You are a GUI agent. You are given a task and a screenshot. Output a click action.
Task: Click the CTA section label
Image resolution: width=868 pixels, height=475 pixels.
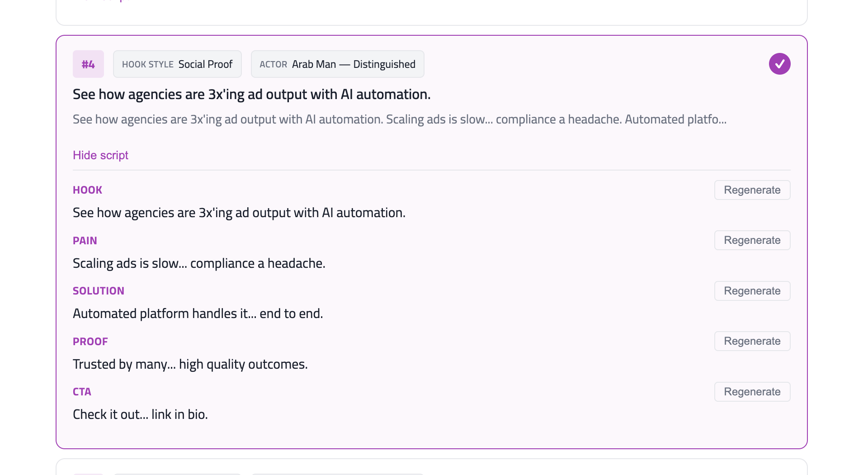coord(82,392)
